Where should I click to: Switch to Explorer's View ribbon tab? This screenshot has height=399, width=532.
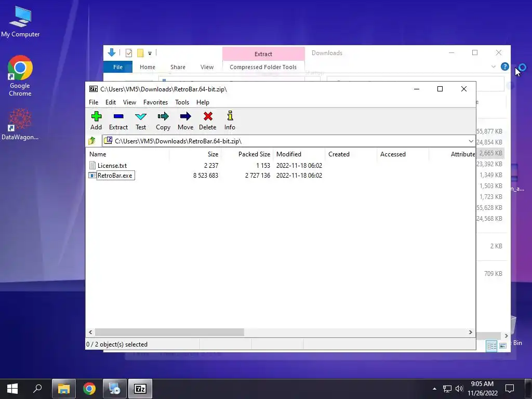pyautogui.click(x=207, y=67)
